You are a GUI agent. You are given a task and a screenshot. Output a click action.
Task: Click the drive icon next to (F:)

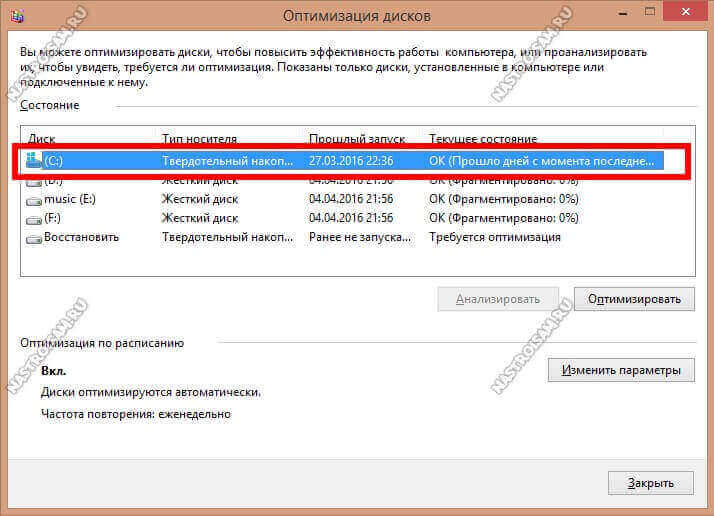[34, 220]
